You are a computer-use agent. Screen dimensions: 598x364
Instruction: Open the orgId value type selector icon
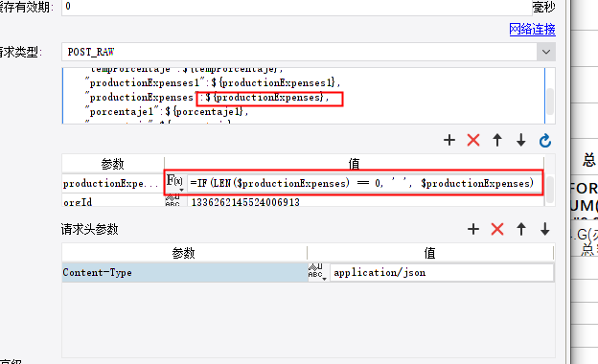pos(172,200)
